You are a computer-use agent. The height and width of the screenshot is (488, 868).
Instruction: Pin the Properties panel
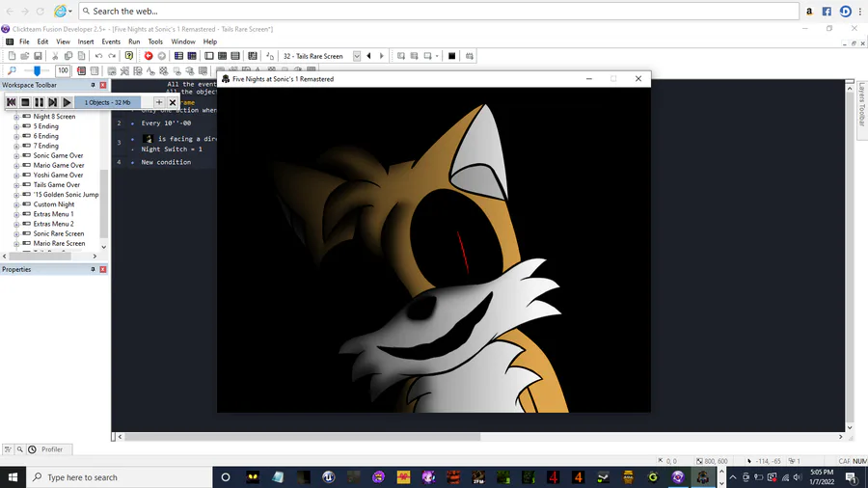[x=93, y=269]
